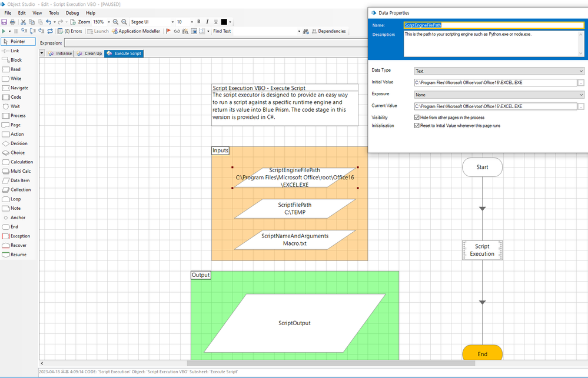Viewport: 588px width, 378px height.
Task: Open the Debug menu
Action: (x=72, y=12)
